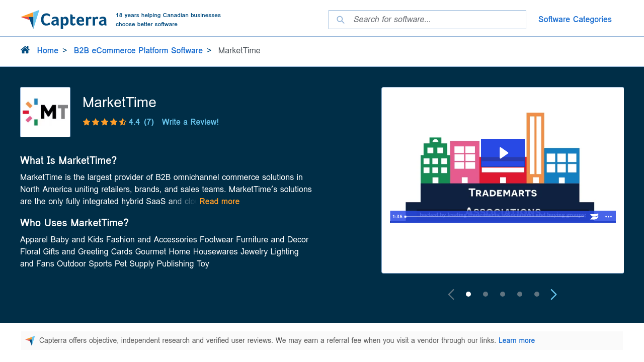Play the MarketTime video
This screenshot has width=644, height=362.
(503, 153)
